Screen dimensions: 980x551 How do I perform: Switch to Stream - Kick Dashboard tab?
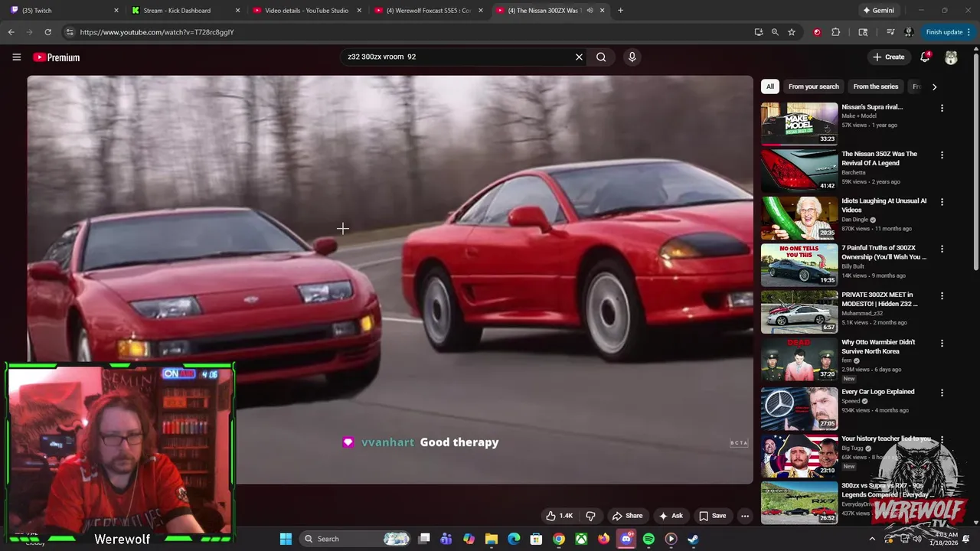pyautogui.click(x=186, y=11)
